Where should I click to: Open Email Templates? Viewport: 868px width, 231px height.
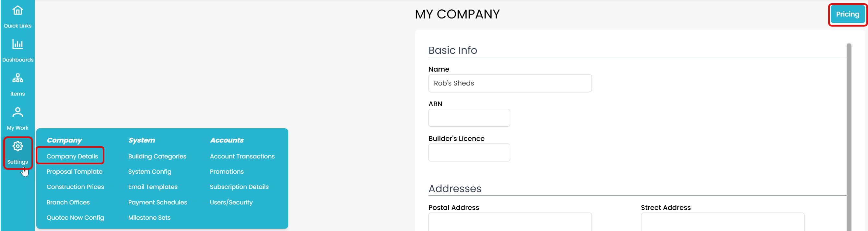[153, 187]
